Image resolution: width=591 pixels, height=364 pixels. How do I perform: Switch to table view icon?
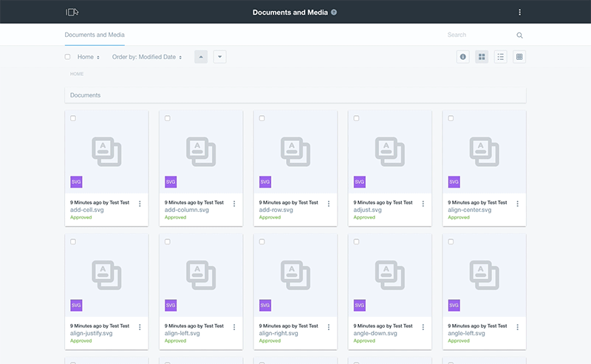tap(519, 57)
